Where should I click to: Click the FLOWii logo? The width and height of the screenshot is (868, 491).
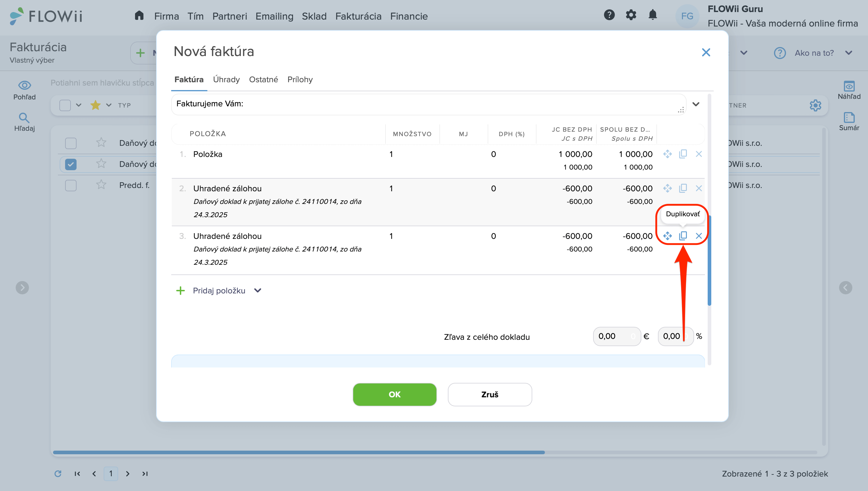(46, 16)
